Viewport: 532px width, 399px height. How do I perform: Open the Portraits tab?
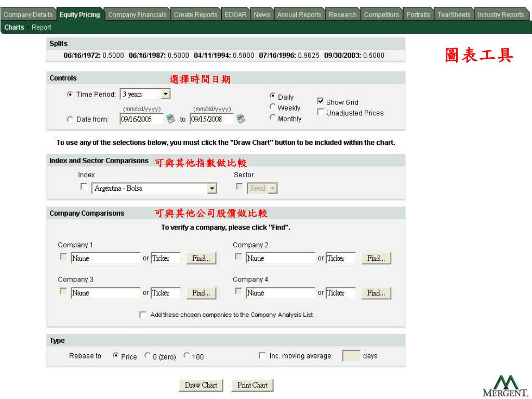(418, 15)
